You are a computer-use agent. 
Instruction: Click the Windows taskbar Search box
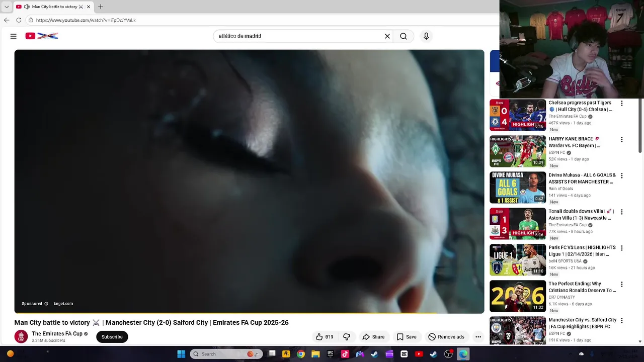pos(226,354)
